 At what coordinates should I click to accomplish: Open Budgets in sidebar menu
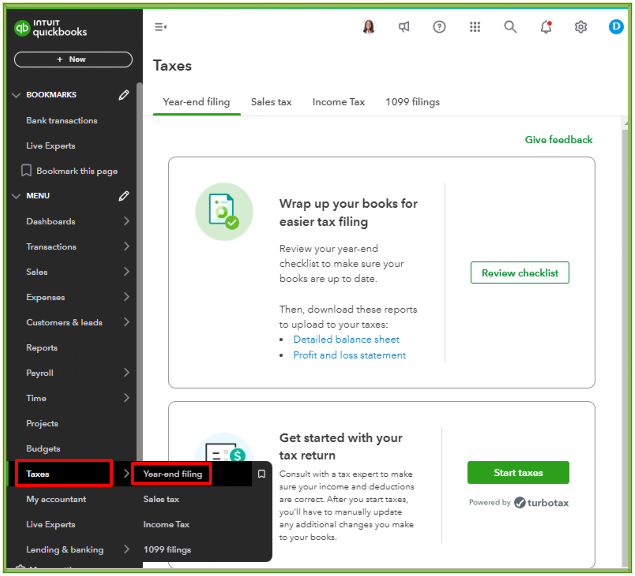pyautogui.click(x=43, y=449)
